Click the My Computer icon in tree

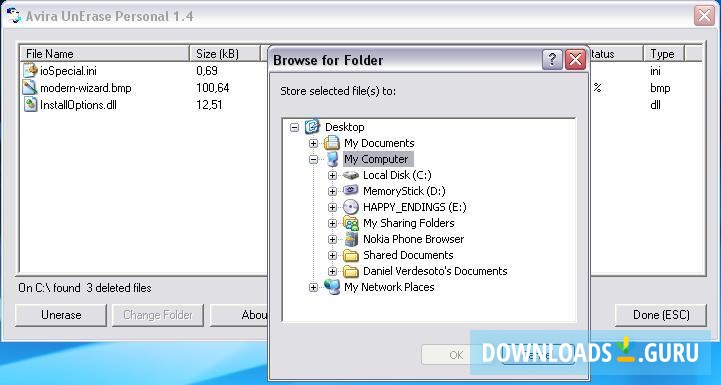coord(332,159)
